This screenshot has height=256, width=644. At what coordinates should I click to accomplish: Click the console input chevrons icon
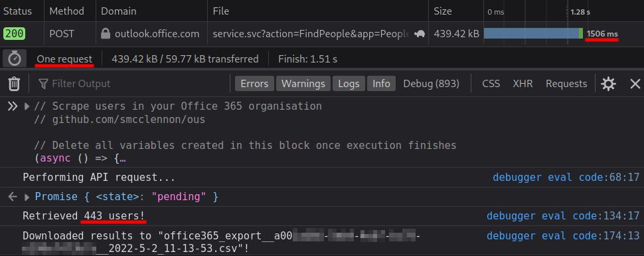(13, 106)
